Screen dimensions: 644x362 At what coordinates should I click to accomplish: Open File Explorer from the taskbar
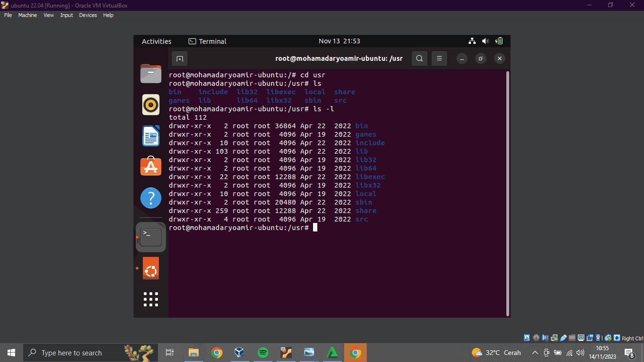pyautogui.click(x=194, y=353)
